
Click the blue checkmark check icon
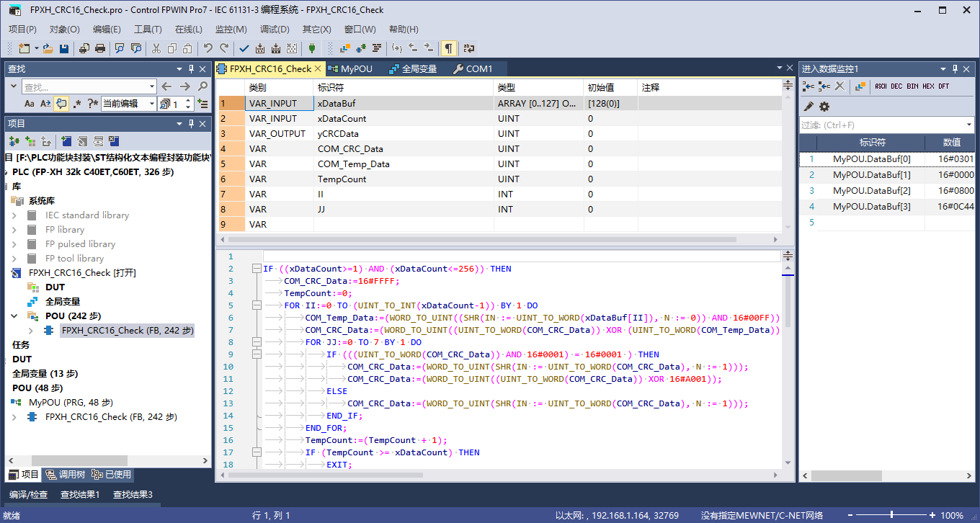click(244, 48)
